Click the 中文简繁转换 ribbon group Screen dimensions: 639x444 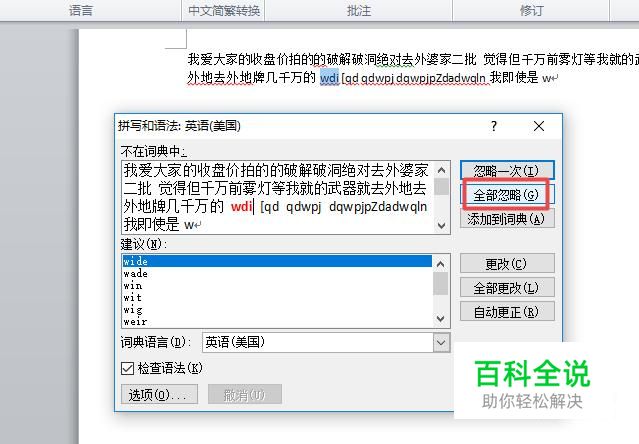tap(224, 10)
